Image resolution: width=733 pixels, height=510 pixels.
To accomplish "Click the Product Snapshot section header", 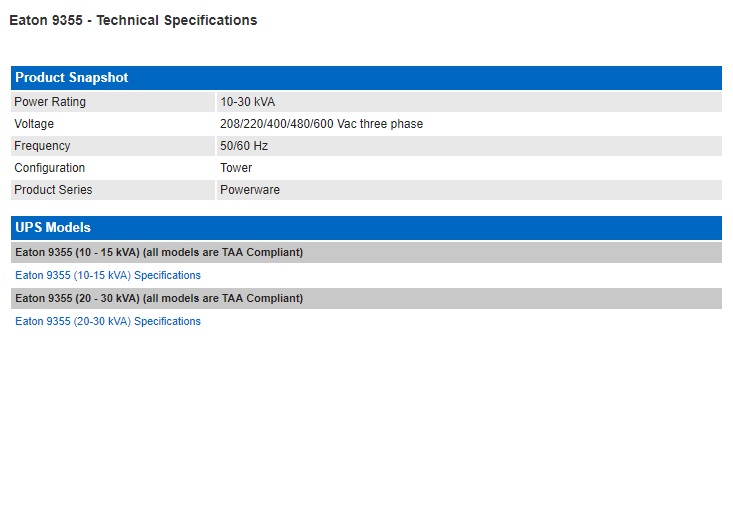I will [x=72, y=78].
